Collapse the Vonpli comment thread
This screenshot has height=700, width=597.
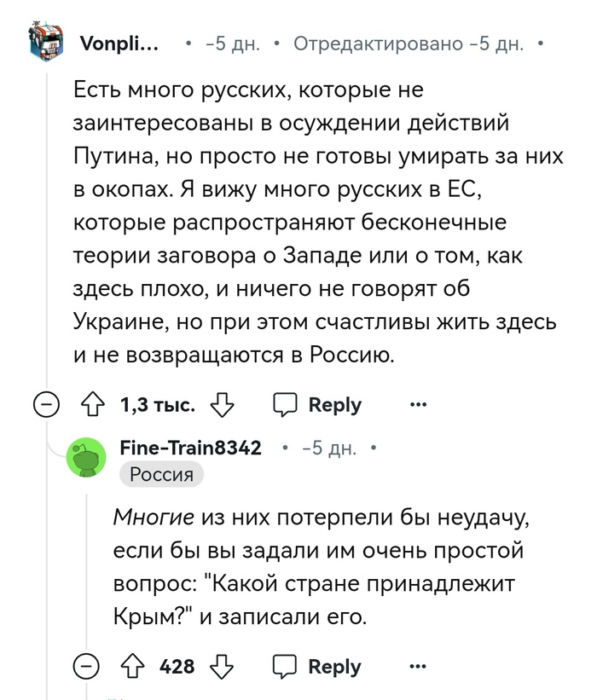click(45, 406)
